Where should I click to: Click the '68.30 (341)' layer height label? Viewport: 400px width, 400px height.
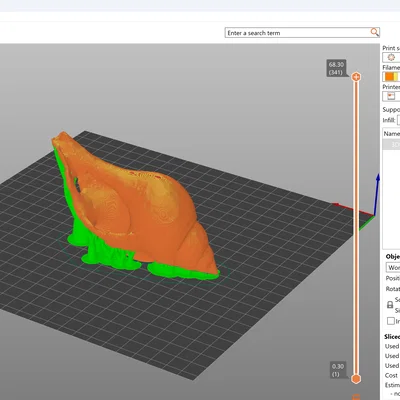336,68
